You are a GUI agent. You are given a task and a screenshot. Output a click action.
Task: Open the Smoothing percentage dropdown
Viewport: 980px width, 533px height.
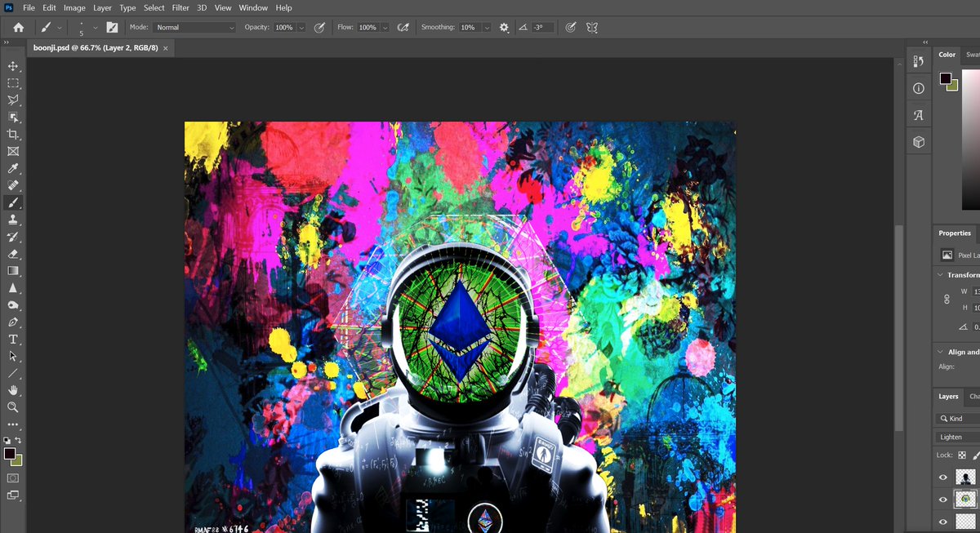click(487, 27)
